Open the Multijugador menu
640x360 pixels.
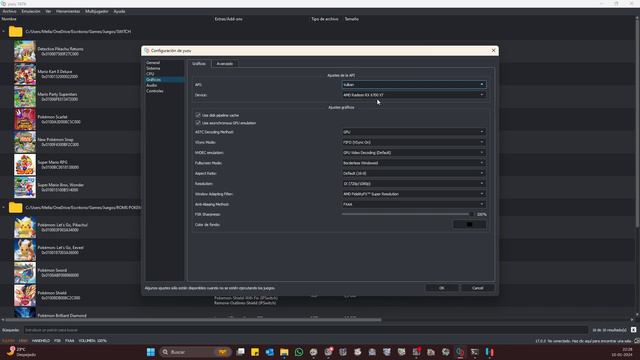click(x=97, y=11)
